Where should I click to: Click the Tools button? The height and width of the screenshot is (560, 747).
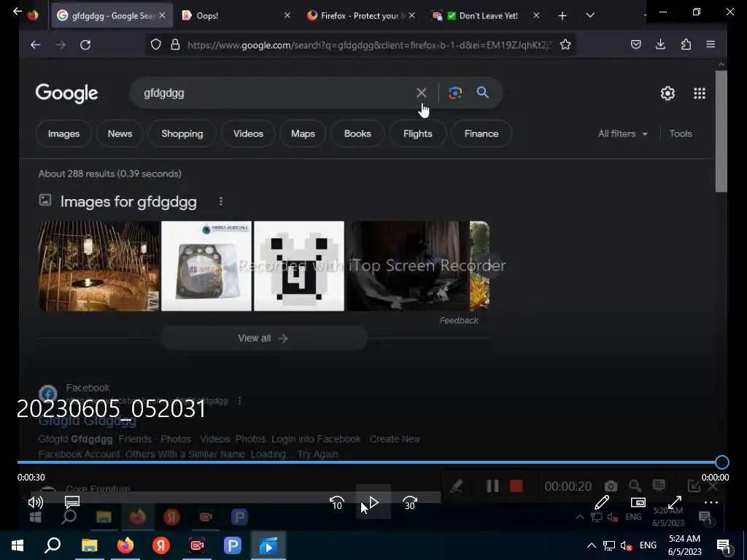click(x=681, y=134)
